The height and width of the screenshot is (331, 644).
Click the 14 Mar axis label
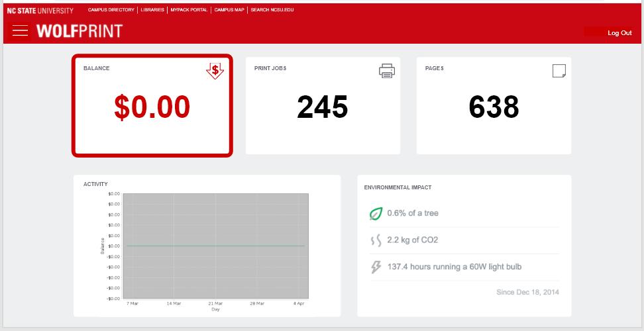(174, 304)
